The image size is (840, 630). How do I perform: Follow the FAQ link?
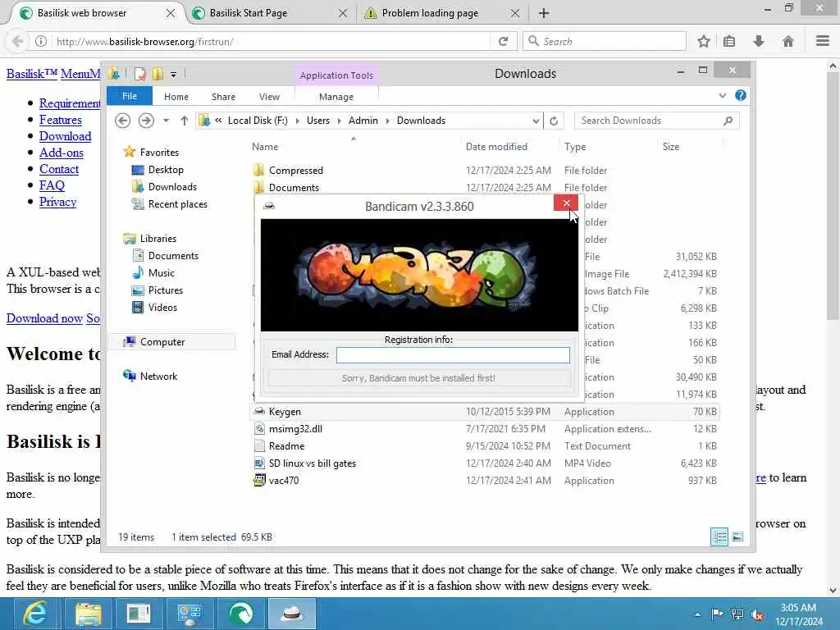(x=52, y=185)
